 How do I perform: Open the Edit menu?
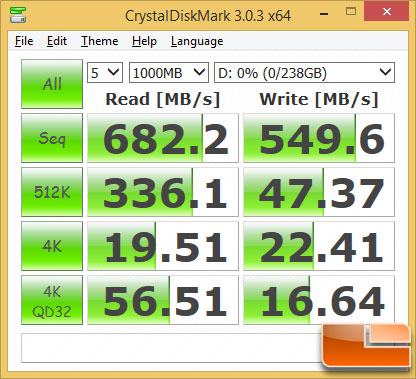coord(57,41)
